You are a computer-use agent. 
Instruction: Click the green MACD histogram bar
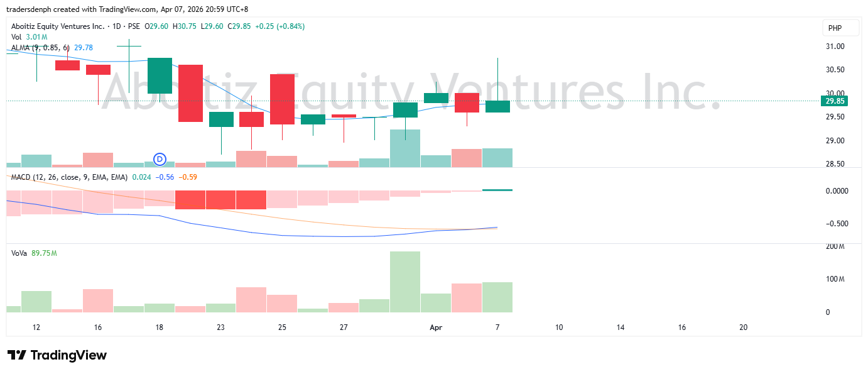click(x=497, y=190)
